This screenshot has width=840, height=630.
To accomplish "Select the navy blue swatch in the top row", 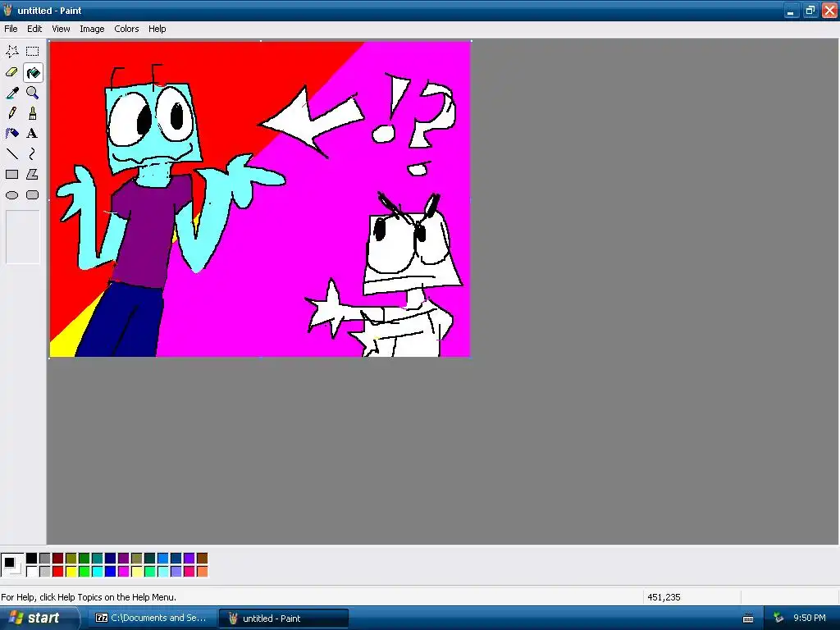I will coord(111,559).
